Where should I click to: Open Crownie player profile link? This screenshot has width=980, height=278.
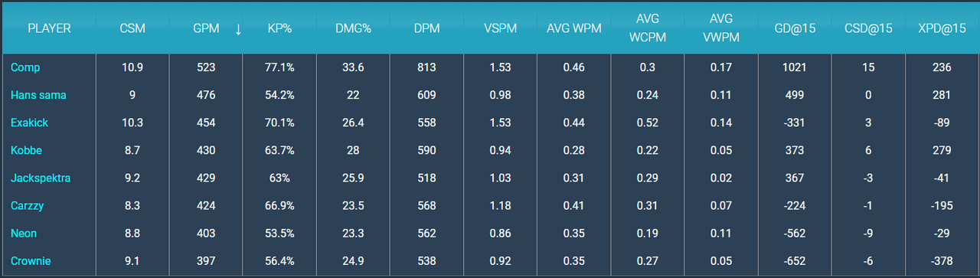(x=31, y=260)
